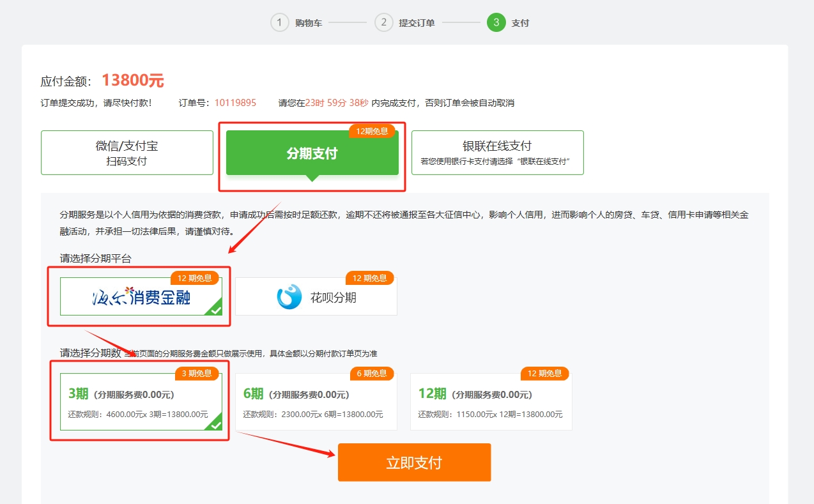Click the green checkmark on 海尔消费金融 card
Screen dimensions: 814x504
(x=216, y=310)
